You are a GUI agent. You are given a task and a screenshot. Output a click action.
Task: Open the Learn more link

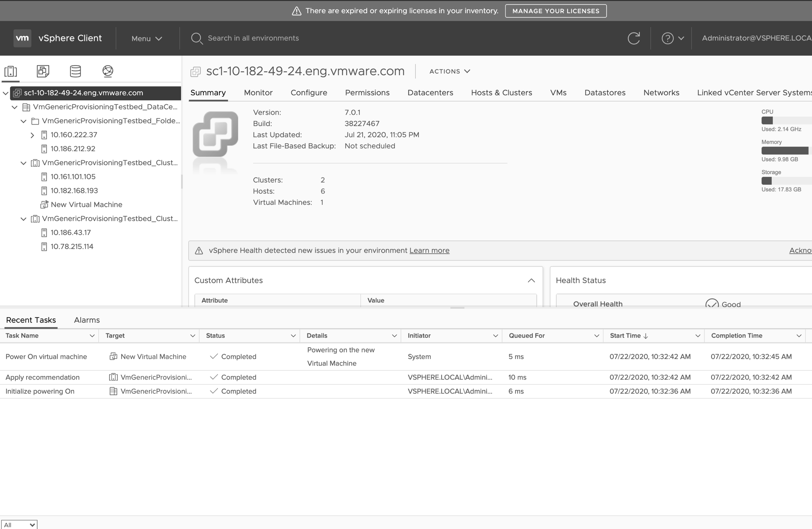point(429,251)
